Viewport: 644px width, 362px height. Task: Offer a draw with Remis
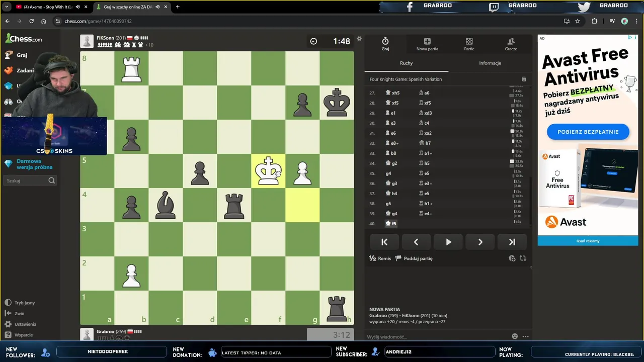point(380,258)
